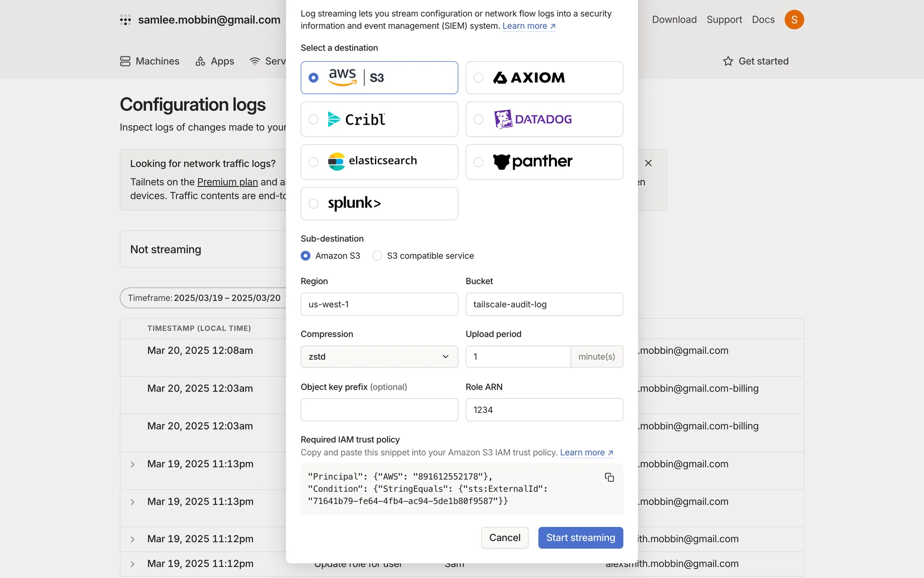
Task: Dismiss the network traffic logs banner
Action: point(648,163)
